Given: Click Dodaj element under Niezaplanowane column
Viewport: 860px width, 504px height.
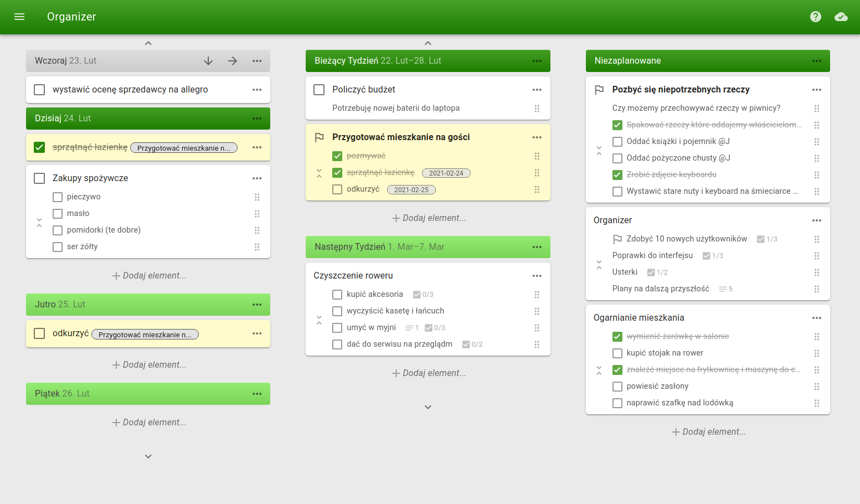Looking at the screenshot, I should click(708, 432).
